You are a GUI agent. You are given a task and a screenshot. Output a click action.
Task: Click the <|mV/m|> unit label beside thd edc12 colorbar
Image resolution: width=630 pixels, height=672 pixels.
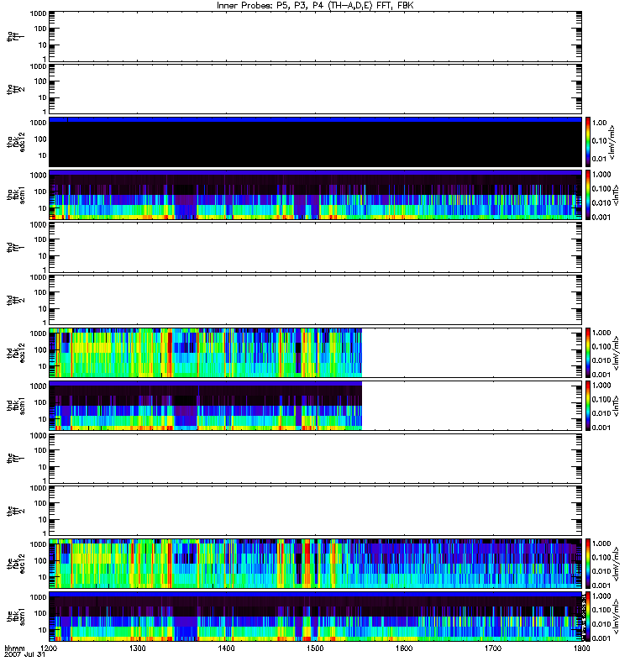(x=616, y=353)
